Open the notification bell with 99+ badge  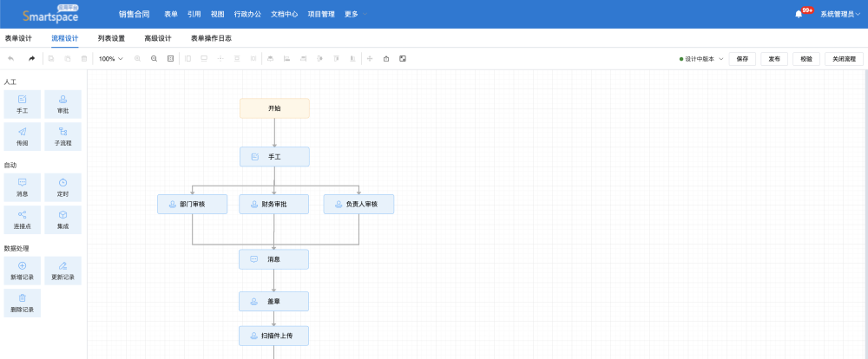pyautogui.click(x=799, y=14)
